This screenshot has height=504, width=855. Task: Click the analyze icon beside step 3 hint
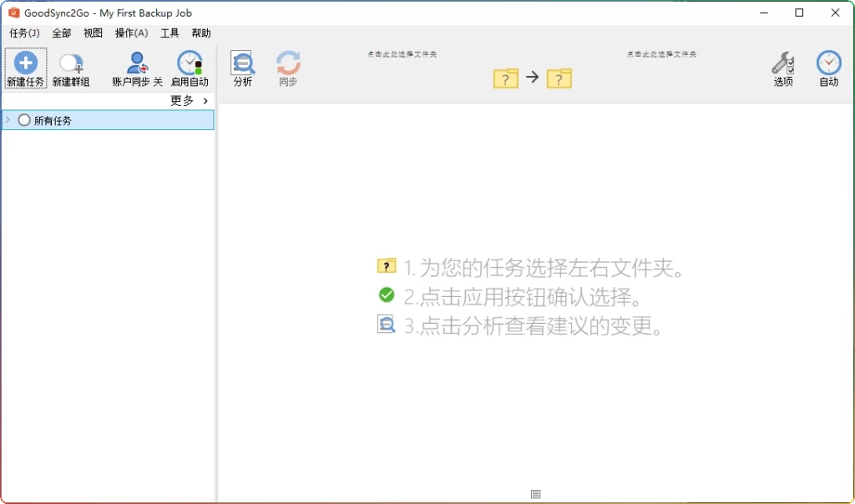click(386, 325)
